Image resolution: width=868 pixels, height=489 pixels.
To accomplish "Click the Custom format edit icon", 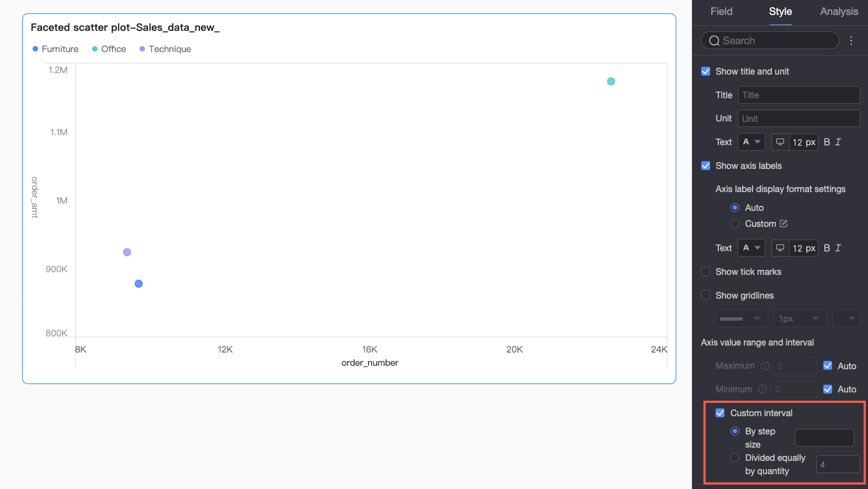I will 784,224.
